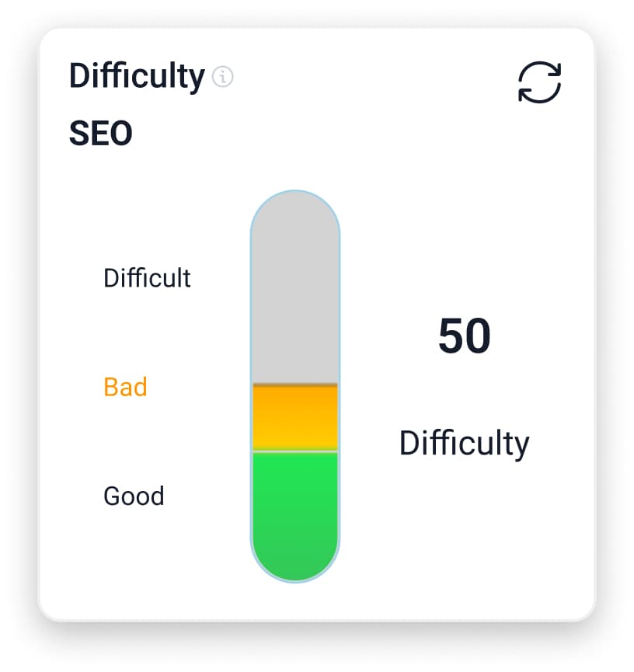
Task: Click the digit "0" in the score
Action: tap(478, 336)
